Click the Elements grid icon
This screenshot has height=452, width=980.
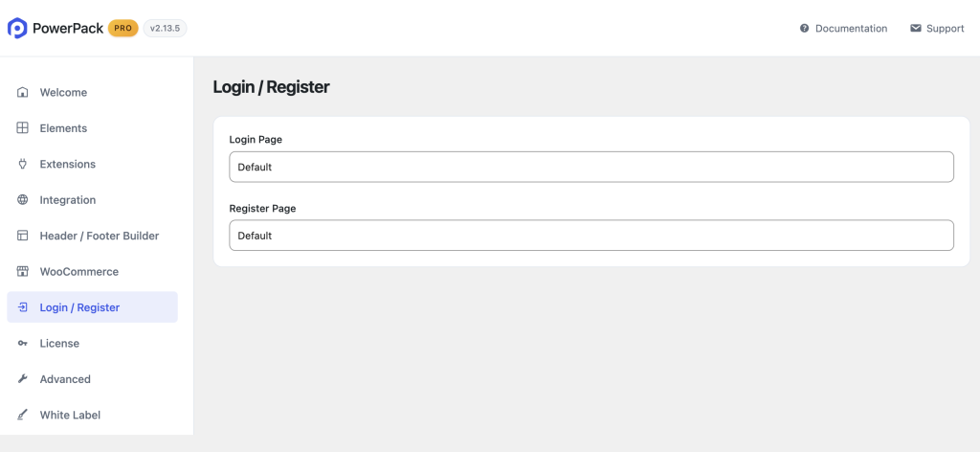pyautogui.click(x=23, y=128)
